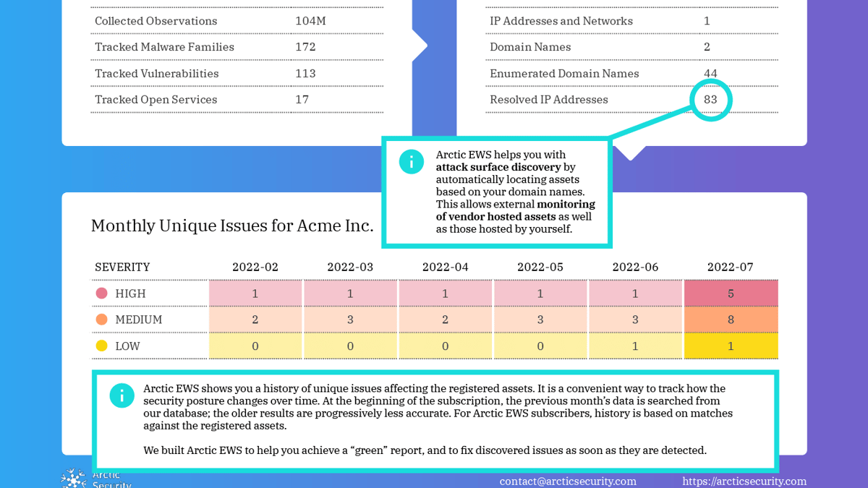Select the Domain Names row label

tap(530, 47)
